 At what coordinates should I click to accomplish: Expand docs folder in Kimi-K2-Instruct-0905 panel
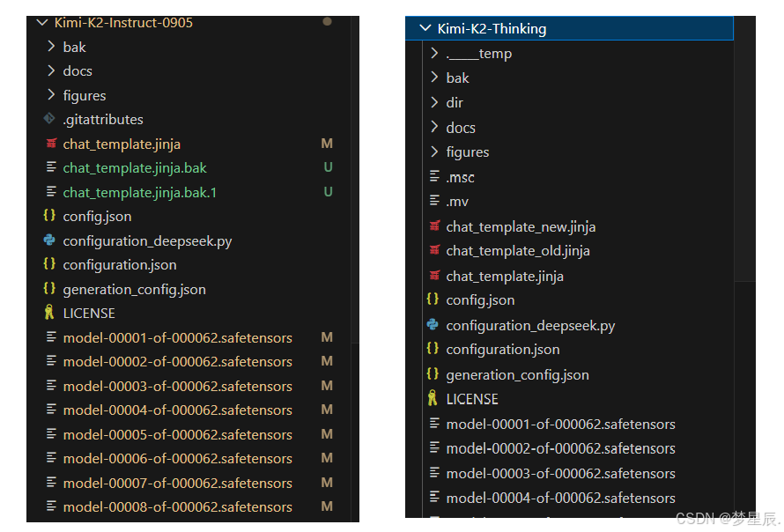coord(51,70)
